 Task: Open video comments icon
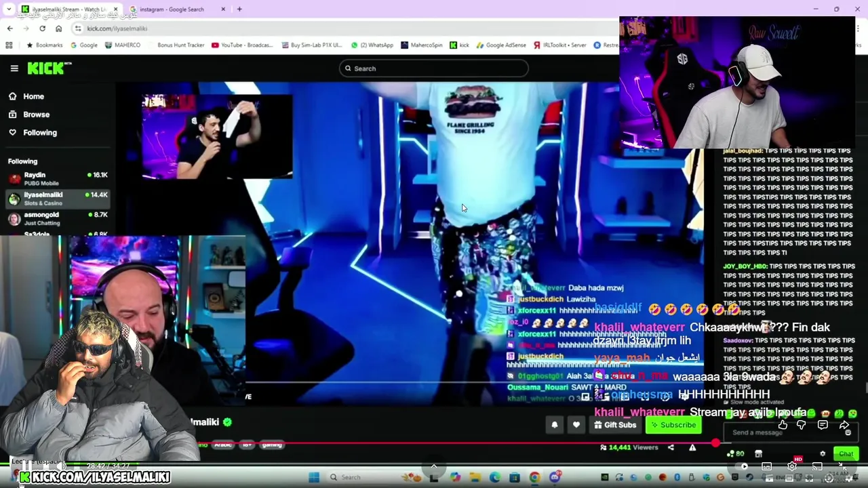[822, 425]
